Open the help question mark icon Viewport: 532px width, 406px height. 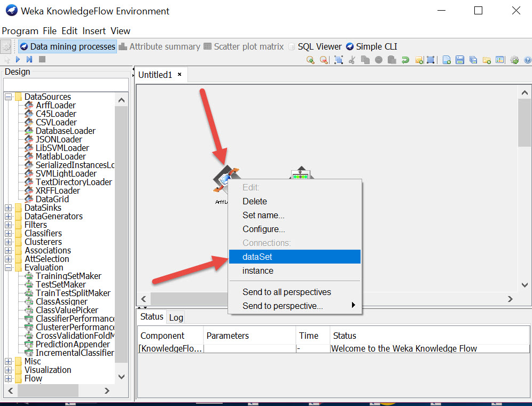528,60
